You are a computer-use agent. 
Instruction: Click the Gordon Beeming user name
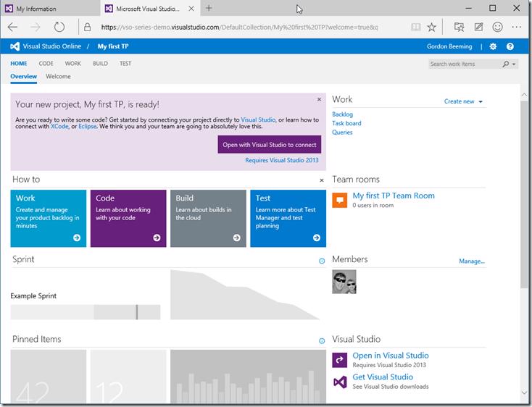click(x=449, y=46)
